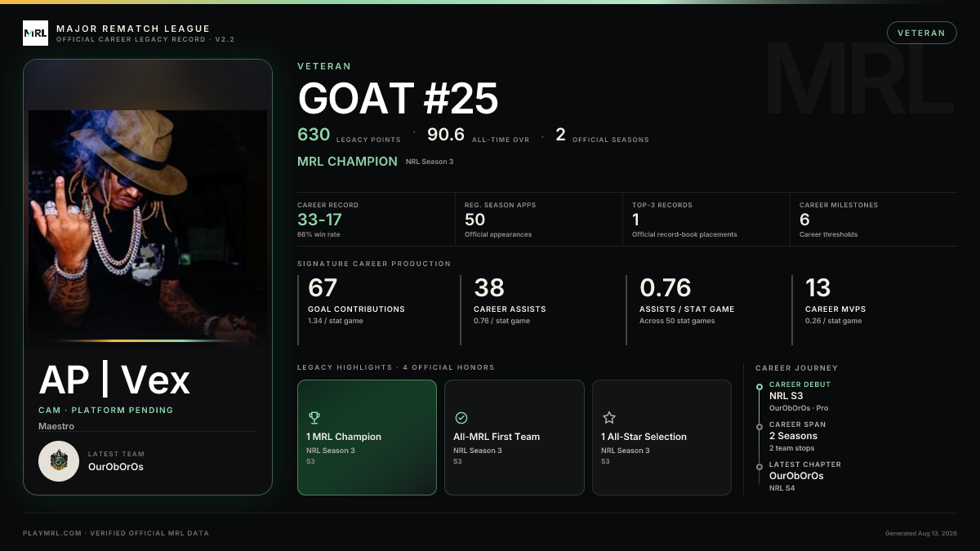Click the 2 team stops text
Screen dimensions: 980x551
[792, 448]
